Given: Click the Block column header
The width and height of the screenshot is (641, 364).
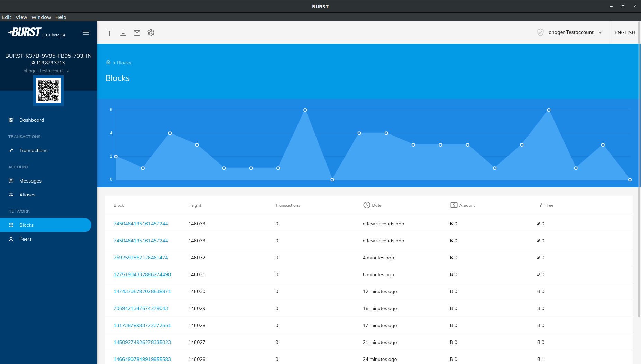Looking at the screenshot, I should click(x=119, y=205).
